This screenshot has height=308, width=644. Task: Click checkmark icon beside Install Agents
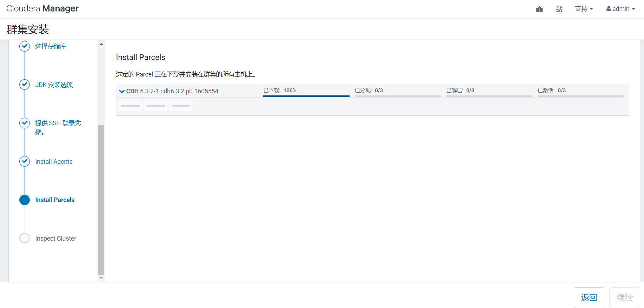pyautogui.click(x=25, y=161)
